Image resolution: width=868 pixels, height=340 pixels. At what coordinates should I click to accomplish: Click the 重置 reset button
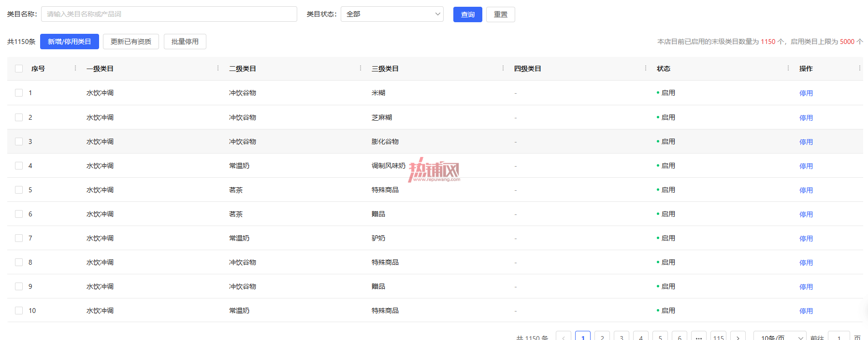501,14
